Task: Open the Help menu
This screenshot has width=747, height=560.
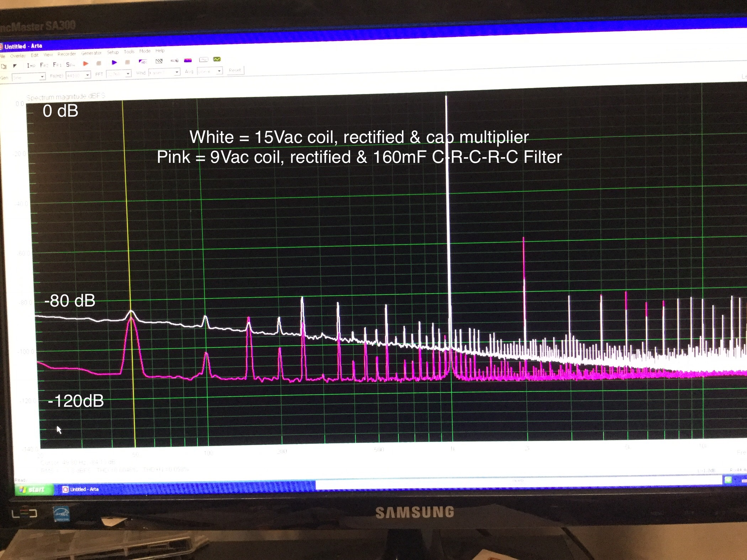Action: click(x=160, y=51)
